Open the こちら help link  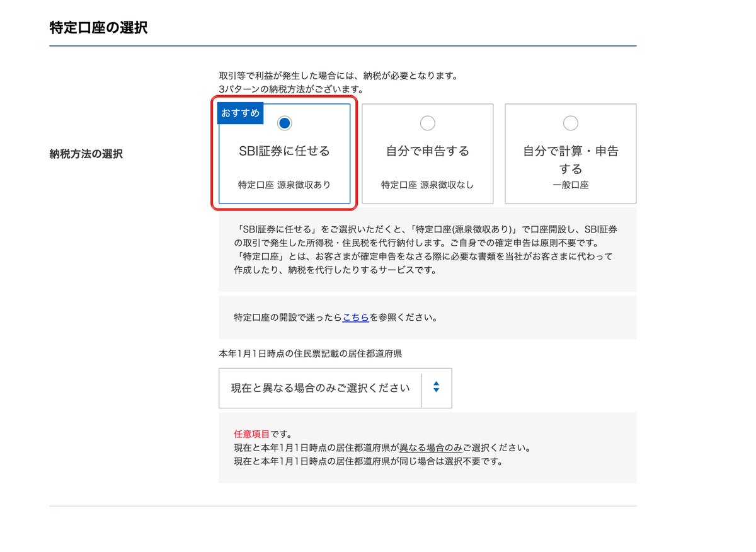(356, 318)
